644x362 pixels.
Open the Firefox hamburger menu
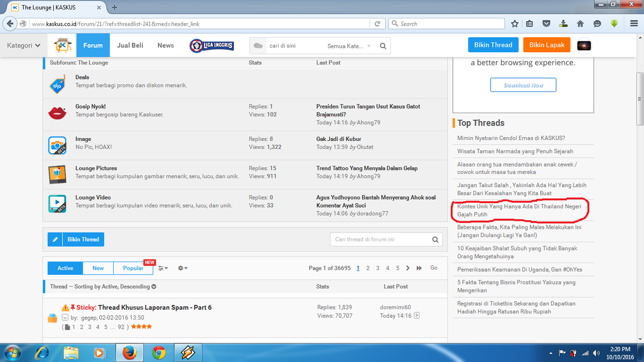(x=634, y=24)
